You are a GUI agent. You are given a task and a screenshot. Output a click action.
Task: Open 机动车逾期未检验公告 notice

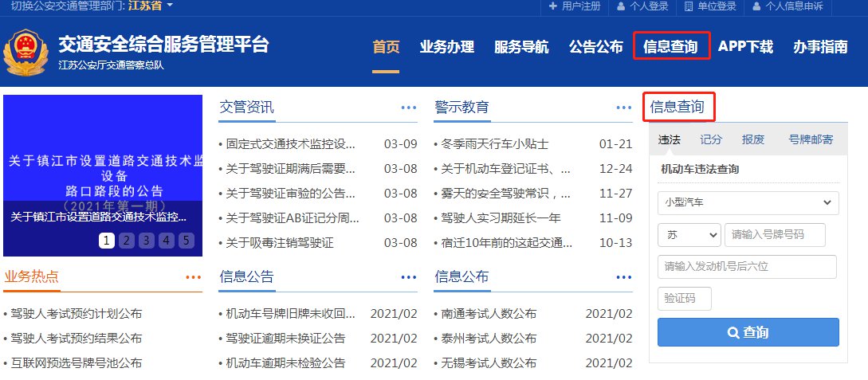point(285,362)
